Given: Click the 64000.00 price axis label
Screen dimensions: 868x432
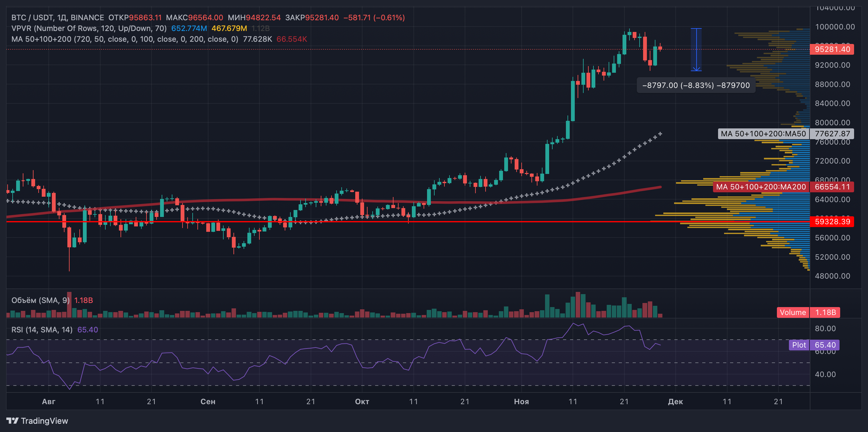Looking at the screenshot, I should tap(832, 200).
